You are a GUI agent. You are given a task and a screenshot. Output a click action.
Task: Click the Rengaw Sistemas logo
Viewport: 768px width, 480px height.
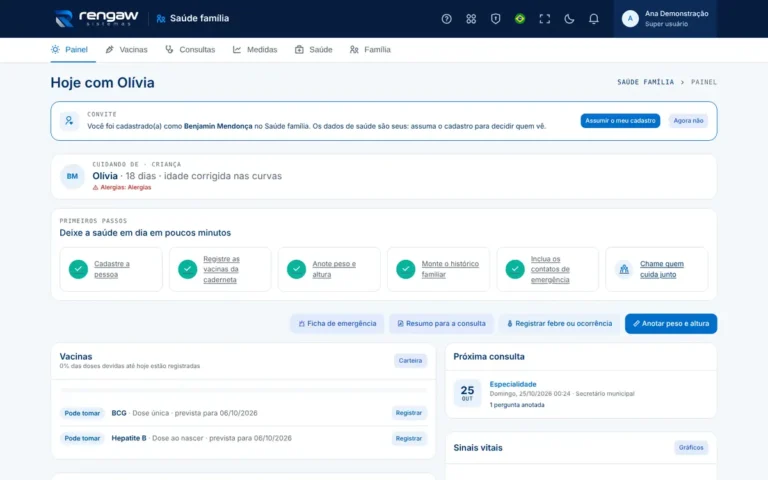pyautogui.click(x=96, y=18)
